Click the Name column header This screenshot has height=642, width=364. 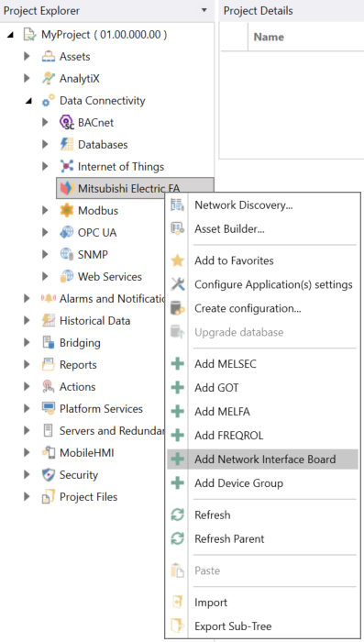pyautogui.click(x=269, y=37)
